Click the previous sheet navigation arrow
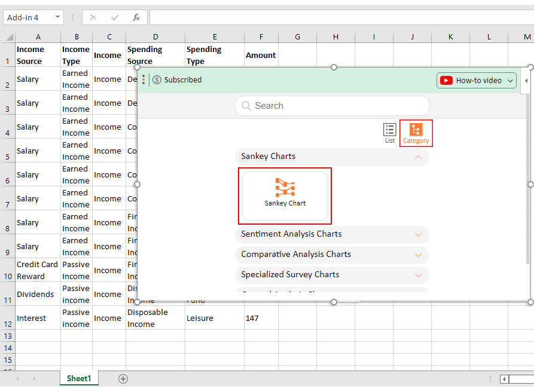The height and width of the screenshot is (392, 534). [x=17, y=378]
